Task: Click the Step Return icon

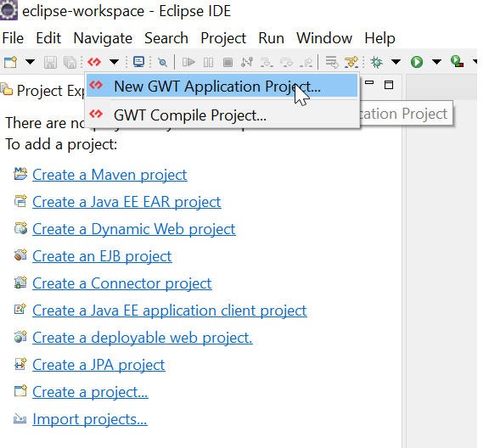Action: (306, 63)
